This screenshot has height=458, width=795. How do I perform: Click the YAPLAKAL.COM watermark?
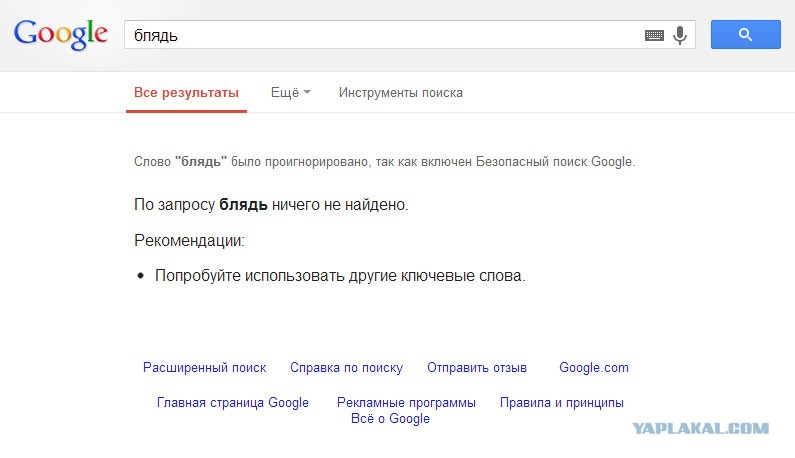coord(700,429)
